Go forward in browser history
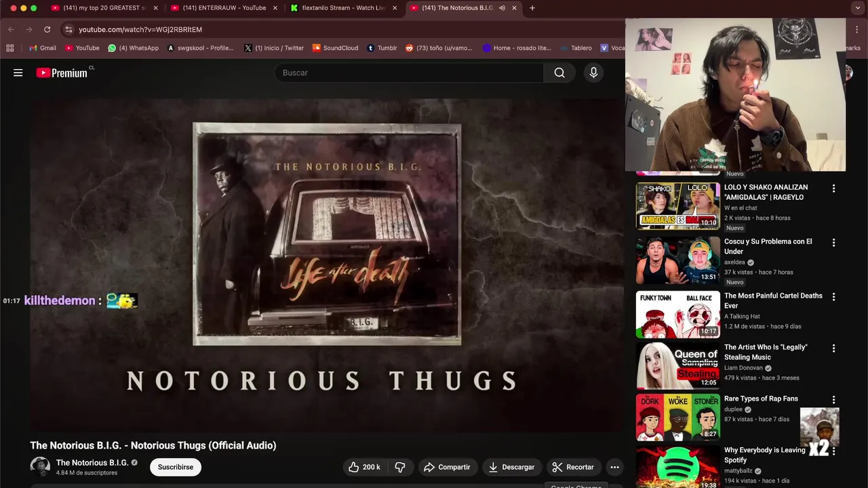The width and height of the screenshot is (868, 488). [x=28, y=30]
